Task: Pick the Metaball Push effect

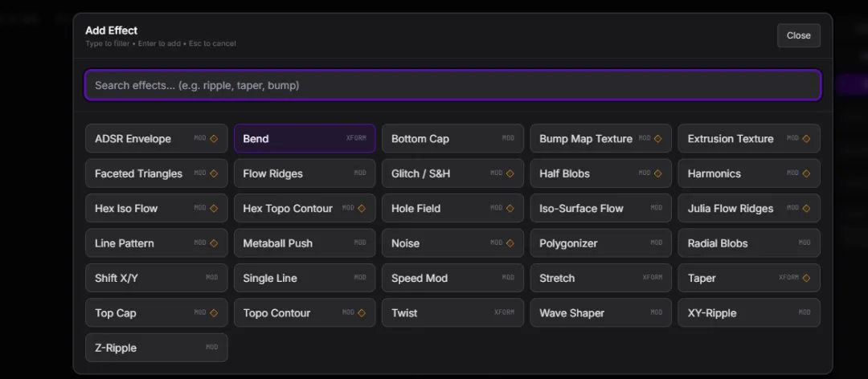Action: 304,243
